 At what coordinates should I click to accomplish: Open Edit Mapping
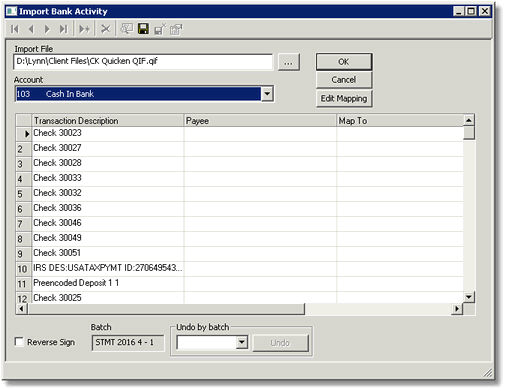[x=344, y=98]
